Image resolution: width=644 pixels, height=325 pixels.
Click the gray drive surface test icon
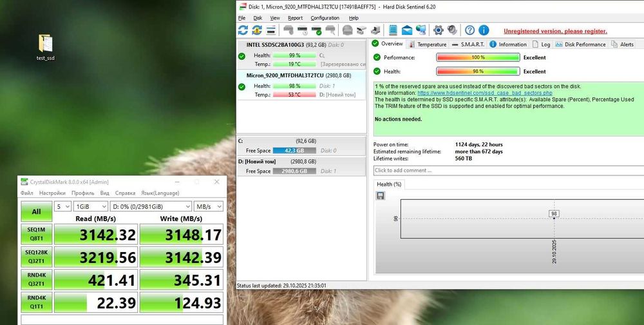pos(289,30)
